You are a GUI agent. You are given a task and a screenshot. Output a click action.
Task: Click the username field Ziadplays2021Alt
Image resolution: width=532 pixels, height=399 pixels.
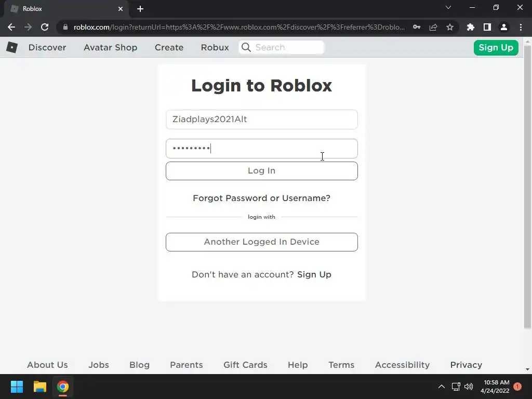(262, 119)
